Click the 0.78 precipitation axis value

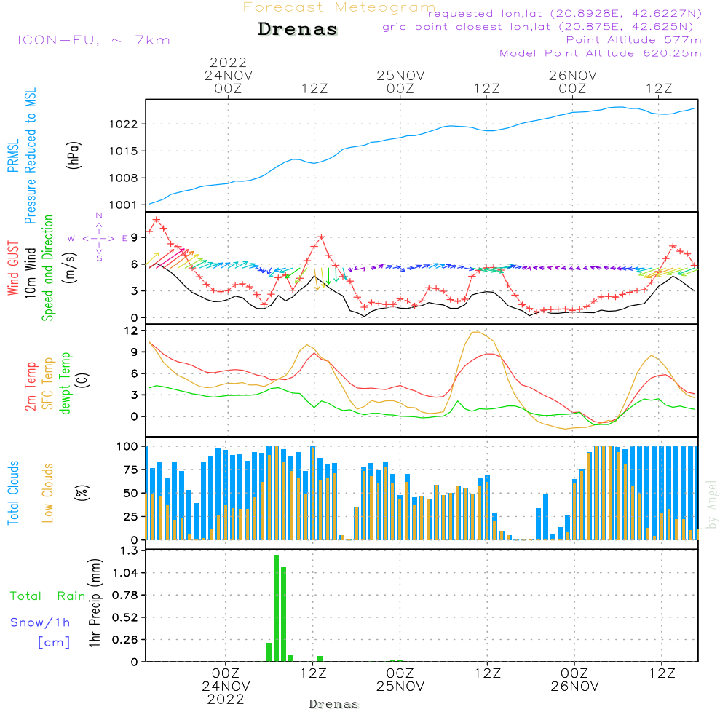(125, 596)
